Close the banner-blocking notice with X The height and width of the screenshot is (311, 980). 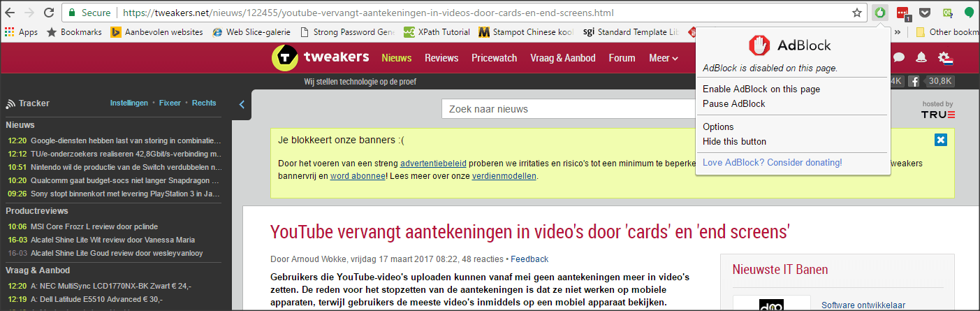tap(941, 140)
